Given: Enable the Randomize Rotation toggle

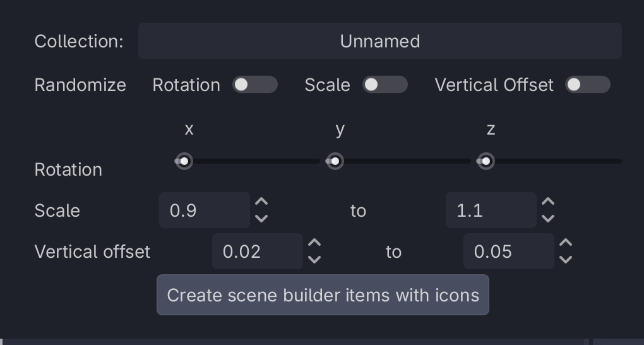Looking at the screenshot, I should (254, 85).
